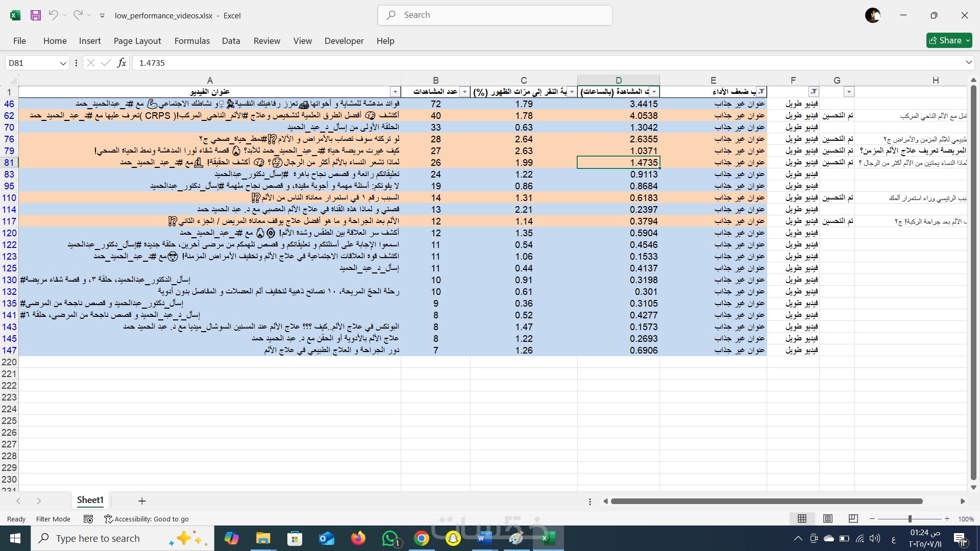Open Chrome from the taskbar
The height and width of the screenshot is (551, 980).
coord(422,538)
